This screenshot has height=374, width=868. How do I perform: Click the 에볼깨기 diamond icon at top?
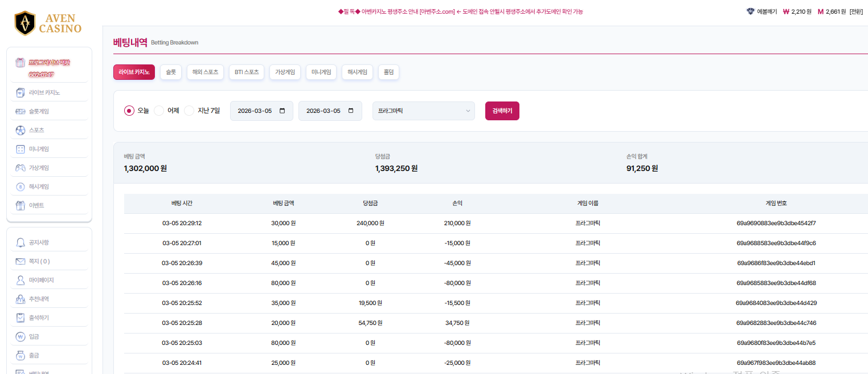click(750, 11)
